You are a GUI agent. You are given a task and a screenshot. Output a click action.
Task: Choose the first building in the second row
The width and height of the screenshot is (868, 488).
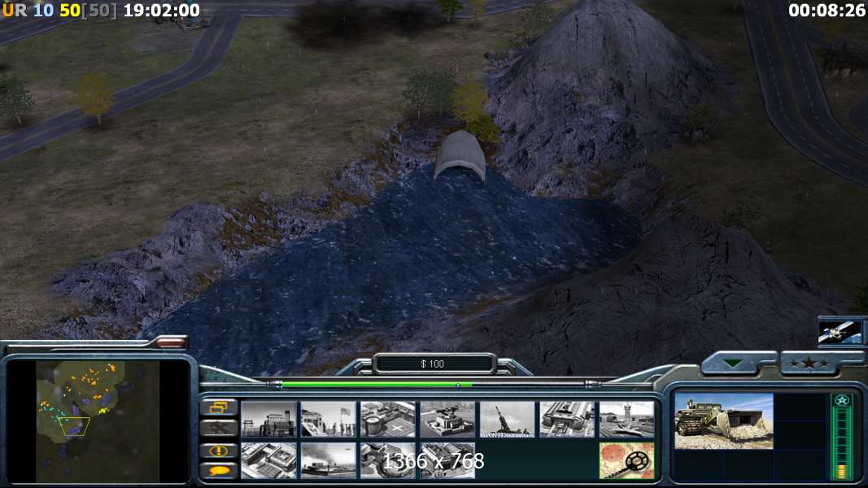coord(269,460)
